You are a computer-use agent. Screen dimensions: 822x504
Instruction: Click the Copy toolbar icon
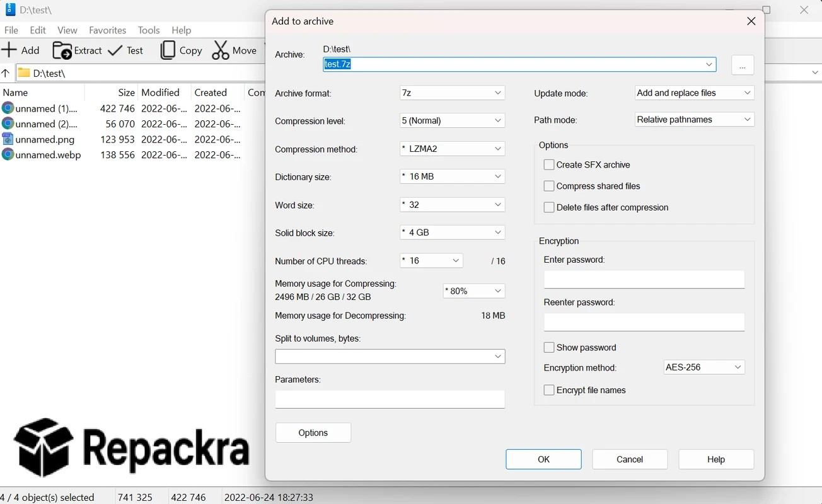click(x=168, y=50)
